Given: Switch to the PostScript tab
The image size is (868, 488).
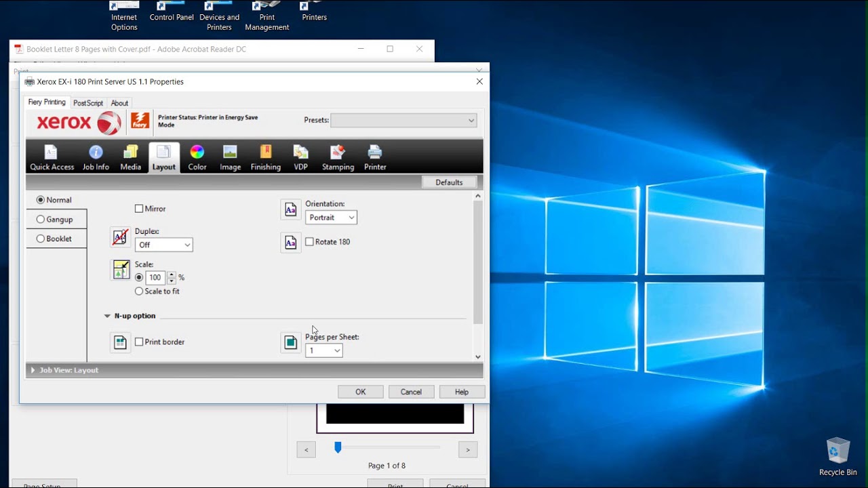Looking at the screenshot, I should [88, 103].
